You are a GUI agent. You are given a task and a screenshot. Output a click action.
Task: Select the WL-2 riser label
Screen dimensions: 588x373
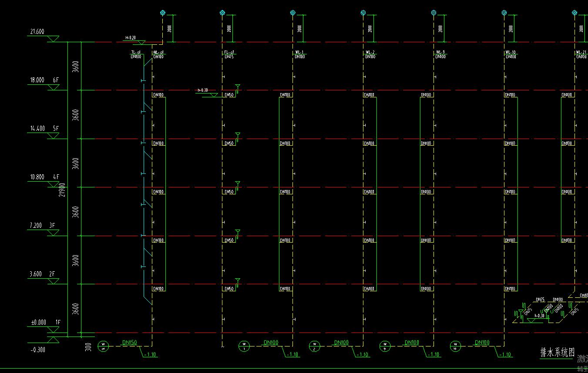[x=370, y=53]
